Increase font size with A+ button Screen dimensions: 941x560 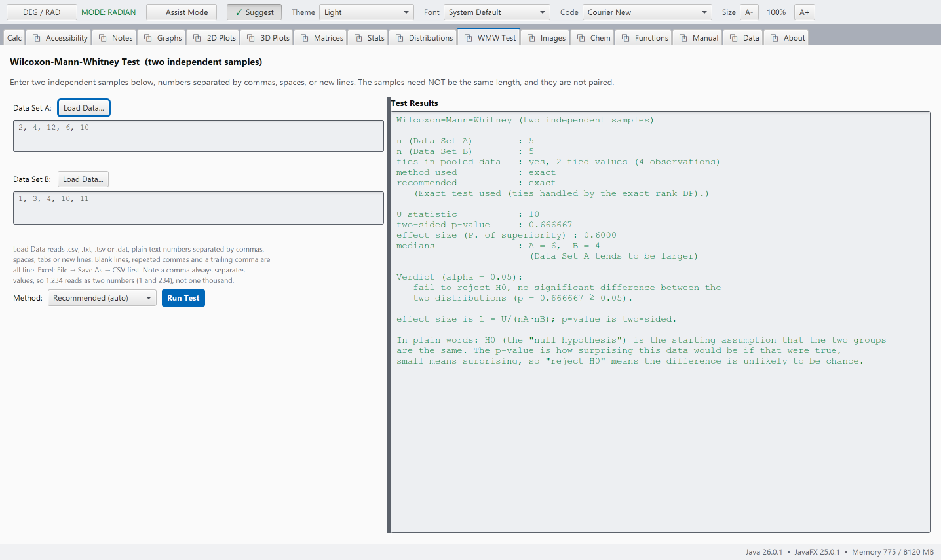(804, 12)
